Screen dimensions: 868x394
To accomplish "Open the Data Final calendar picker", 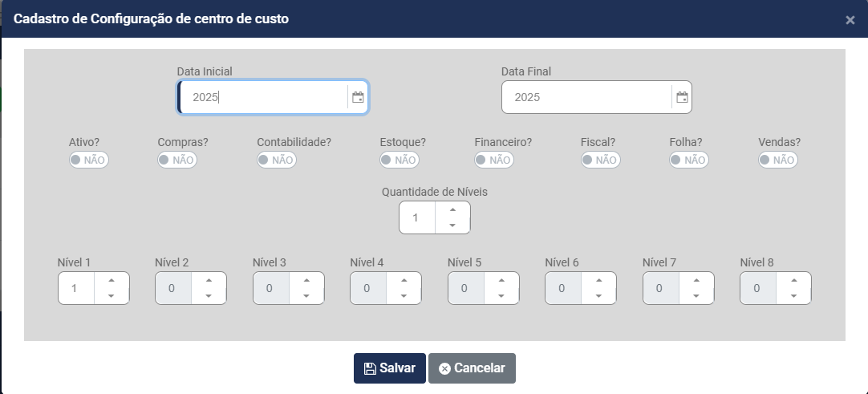I will (x=682, y=98).
